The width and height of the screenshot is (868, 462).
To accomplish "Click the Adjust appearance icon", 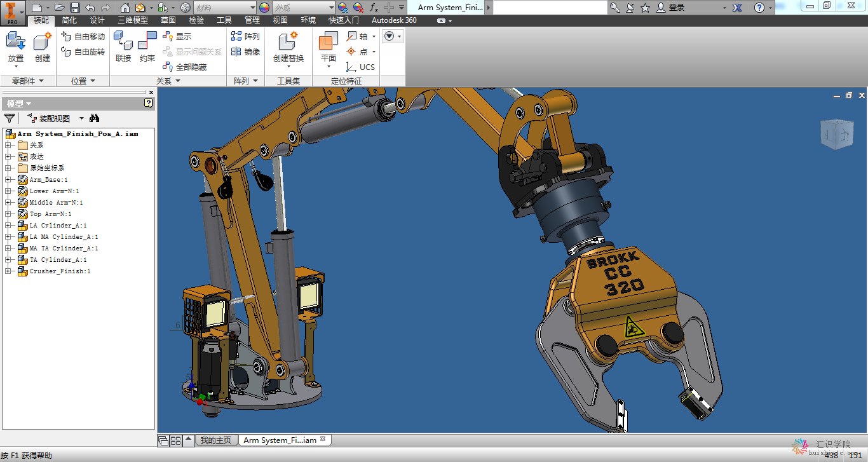I will [x=342, y=8].
